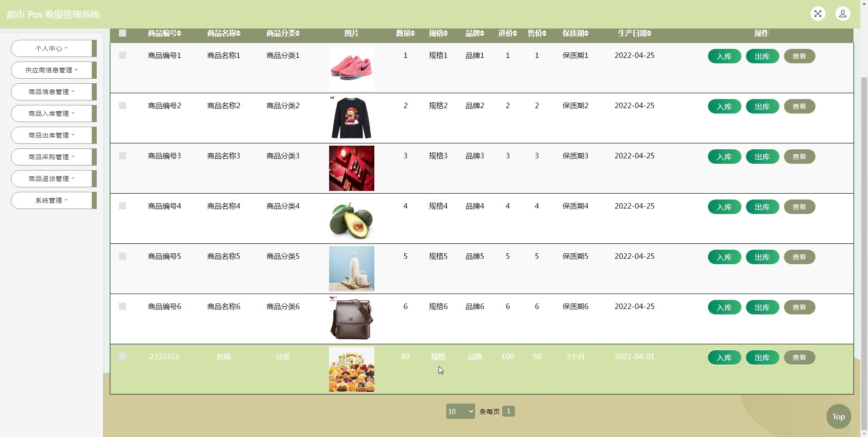Select the checkbox for 商品编号6 row
868x437 pixels.
tap(123, 306)
